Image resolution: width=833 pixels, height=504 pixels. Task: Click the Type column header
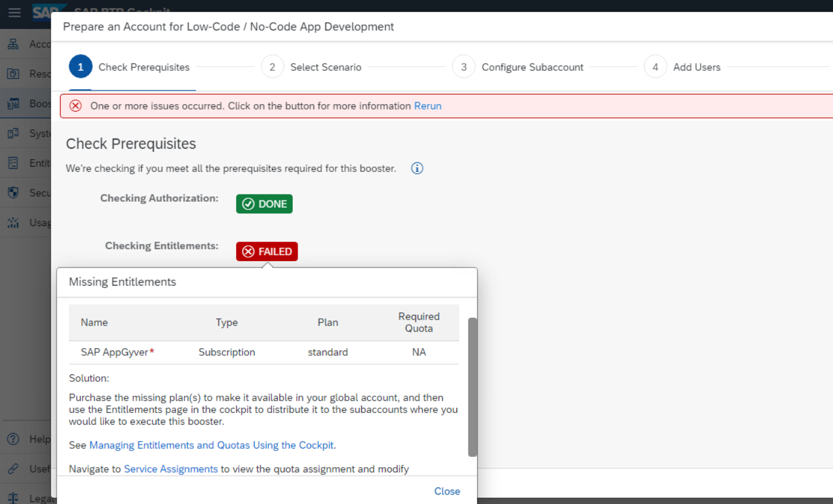tap(227, 323)
